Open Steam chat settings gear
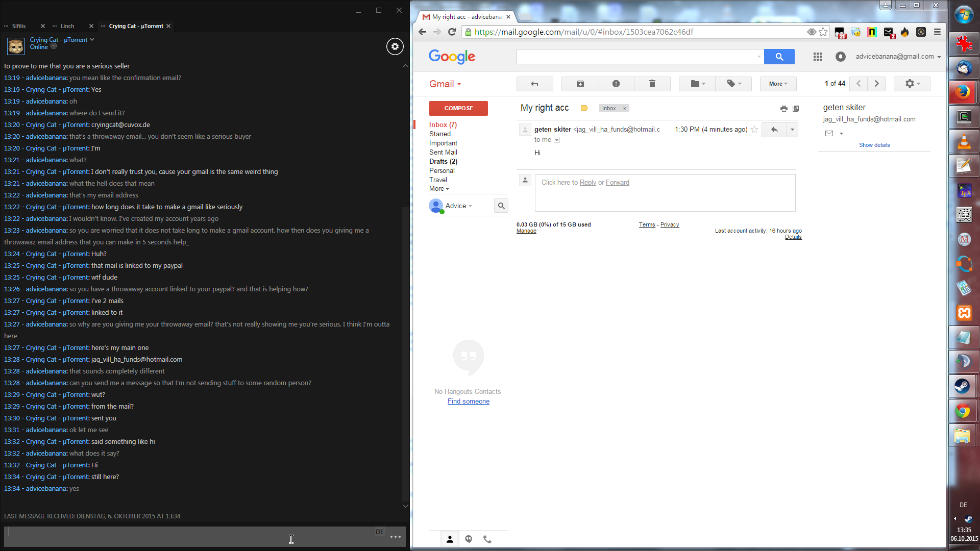 395,46
